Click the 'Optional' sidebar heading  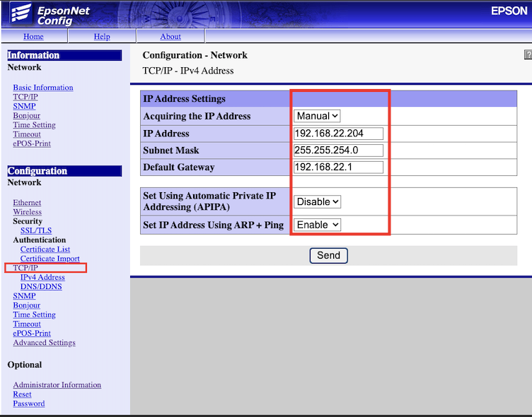(x=25, y=365)
